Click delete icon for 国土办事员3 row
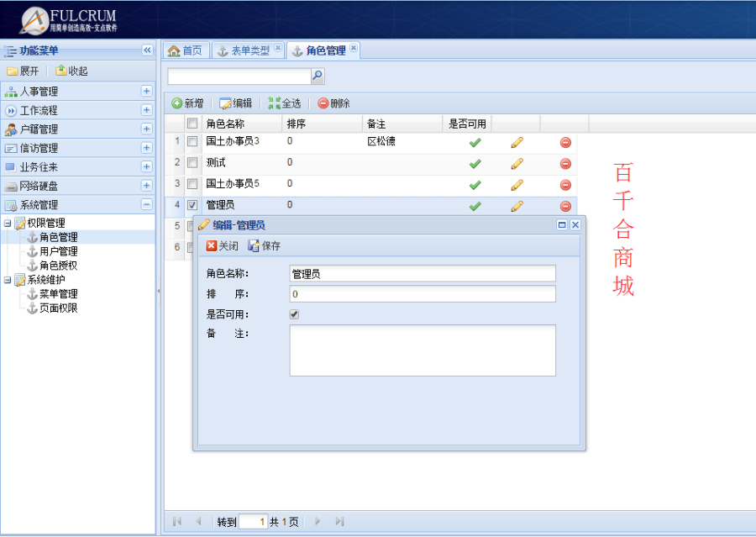 pyautogui.click(x=565, y=142)
